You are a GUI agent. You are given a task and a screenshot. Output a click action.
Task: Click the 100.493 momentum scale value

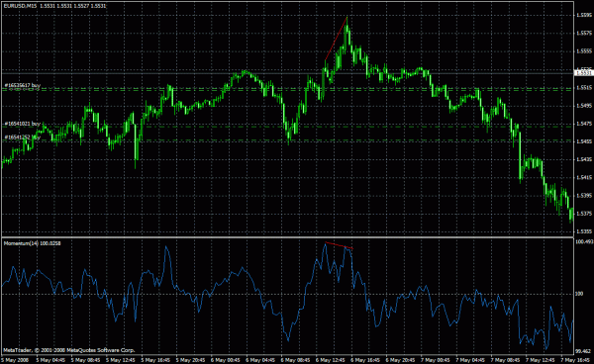pyautogui.click(x=584, y=241)
